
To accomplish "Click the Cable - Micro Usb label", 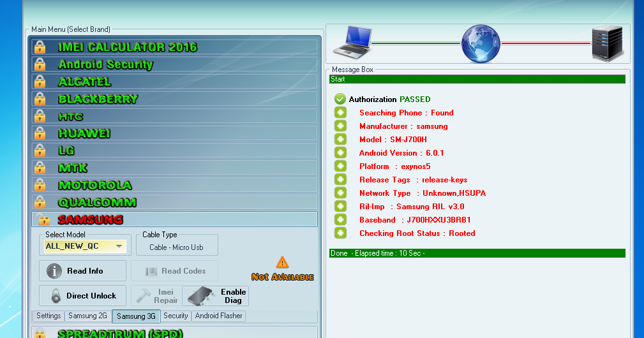I will pos(176,247).
